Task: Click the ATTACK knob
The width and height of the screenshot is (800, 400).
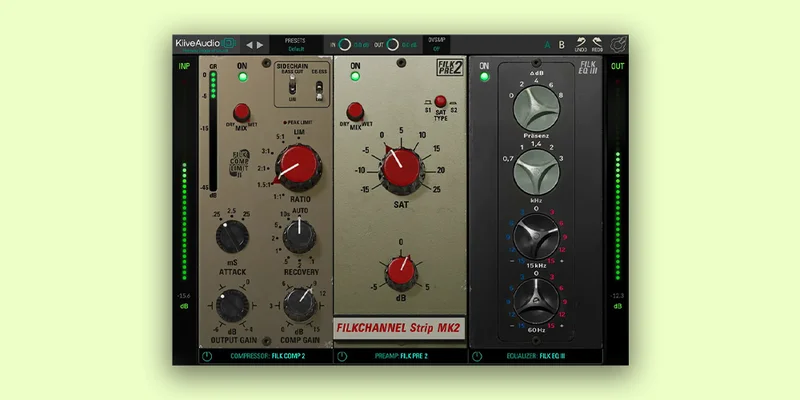Action: (232, 237)
